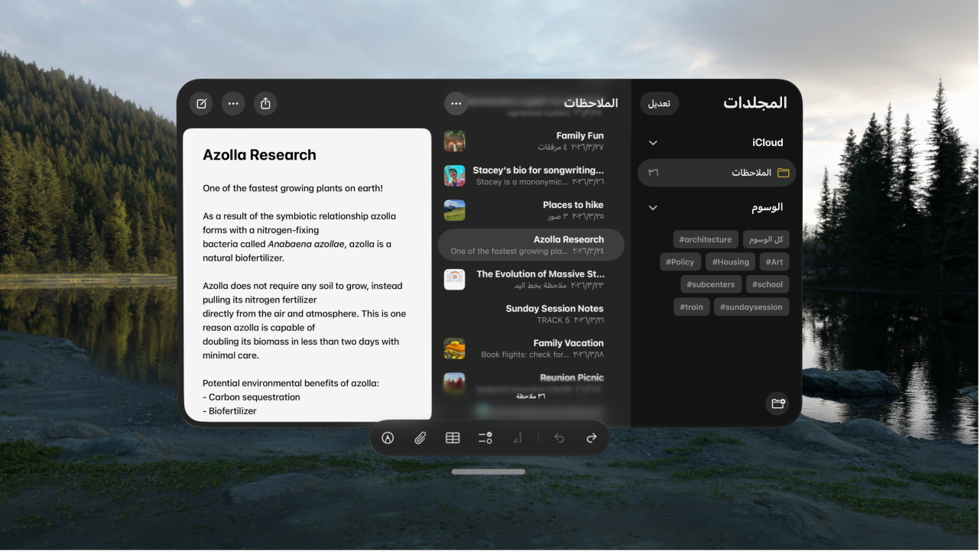980x551 pixels.
Task: Open The Evolution of Massive St... note
Action: pyautogui.click(x=531, y=279)
